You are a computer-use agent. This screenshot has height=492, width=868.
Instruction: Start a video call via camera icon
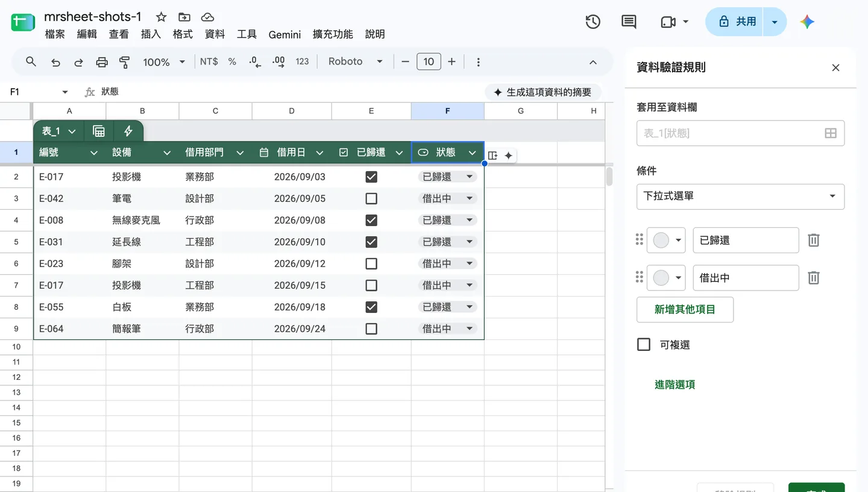coord(668,22)
